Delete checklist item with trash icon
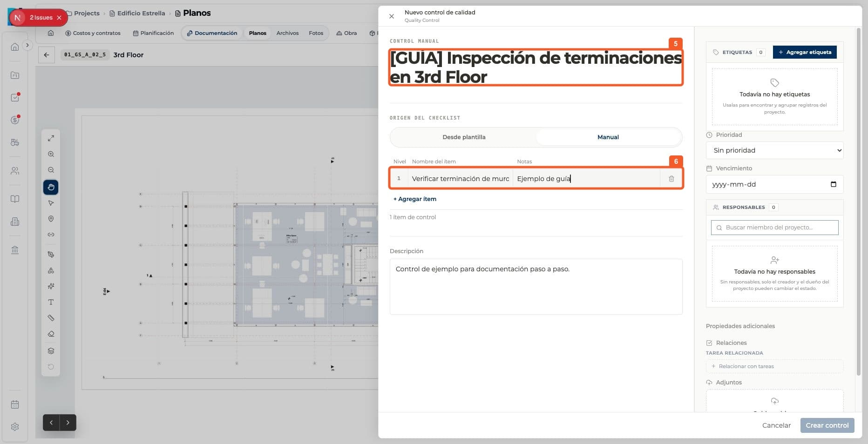The height and width of the screenshot is (444, 868). click(x=671, y=179)
